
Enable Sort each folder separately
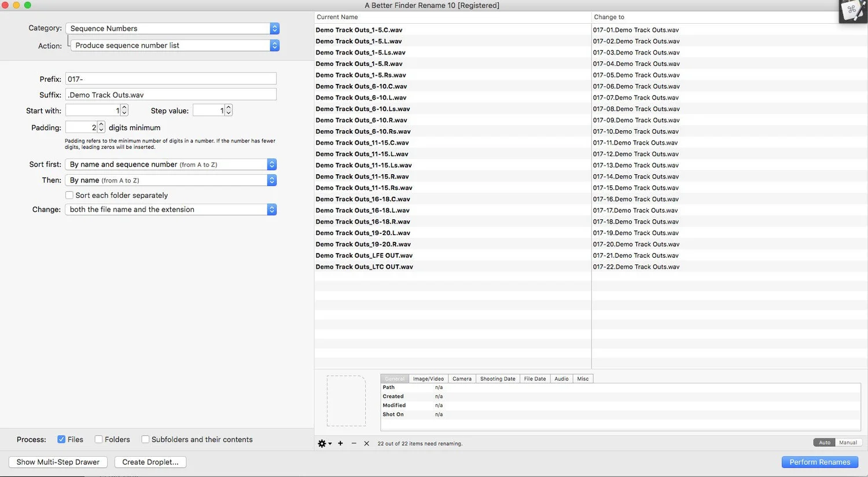coord(69,195)
